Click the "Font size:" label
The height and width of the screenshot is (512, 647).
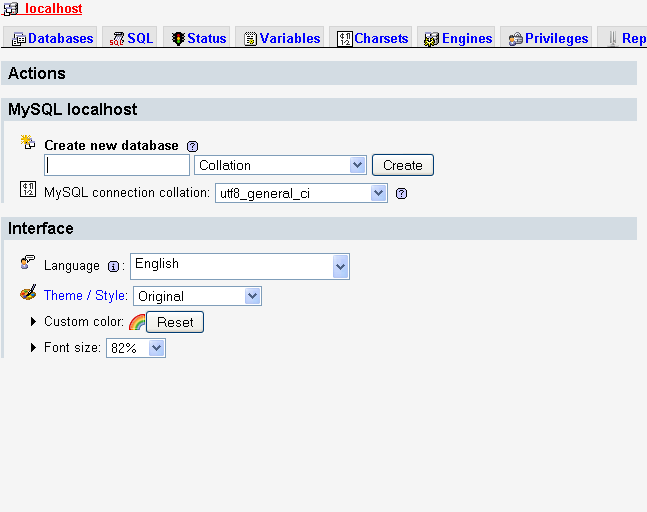coord(72,347)
